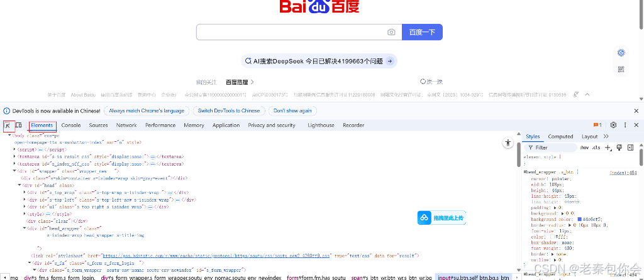This screenshot has height=280, width=644.
Task: Expand the div id u1 node
Action: pos(25,207)
